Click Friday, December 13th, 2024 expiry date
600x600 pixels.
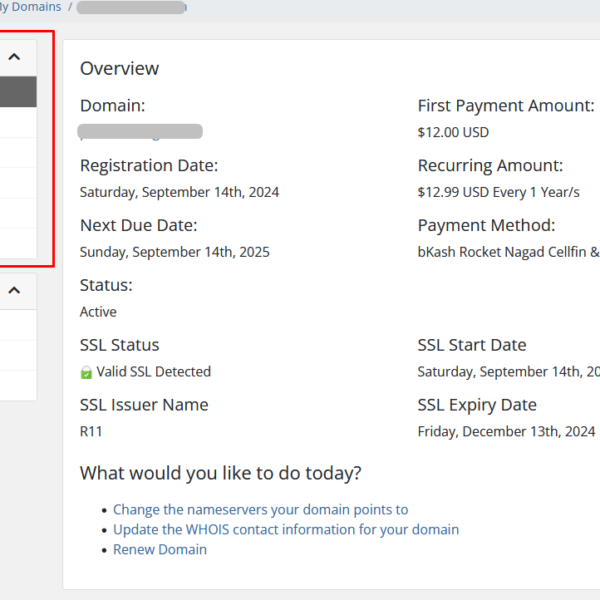pyautogui.click(x=506, y=432)
